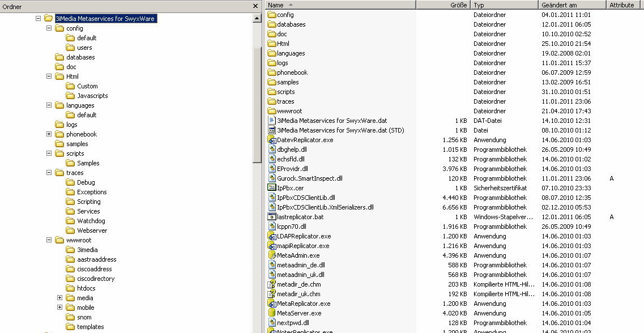Select the icon of the DAT-Datei file
644x333 pixels.
click(x=271, y=121)
